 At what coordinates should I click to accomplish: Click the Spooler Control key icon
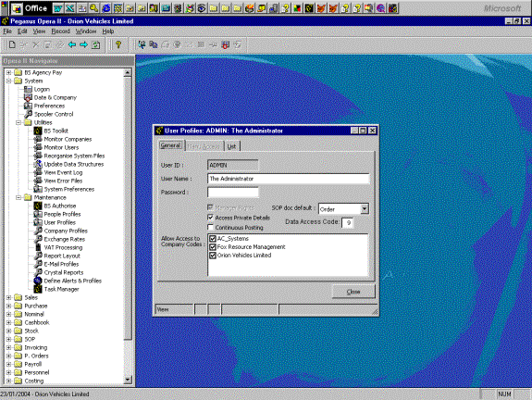point(28,114)
